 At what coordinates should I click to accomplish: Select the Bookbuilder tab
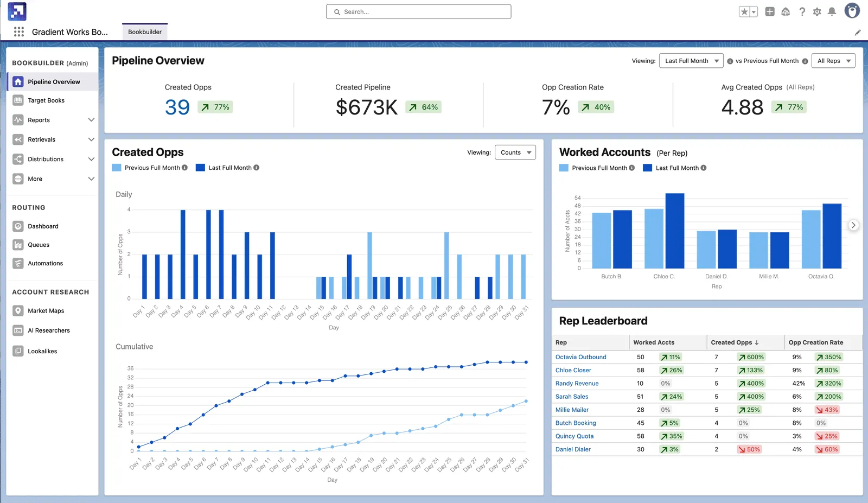pyautogui.click(x=145, y=31)
